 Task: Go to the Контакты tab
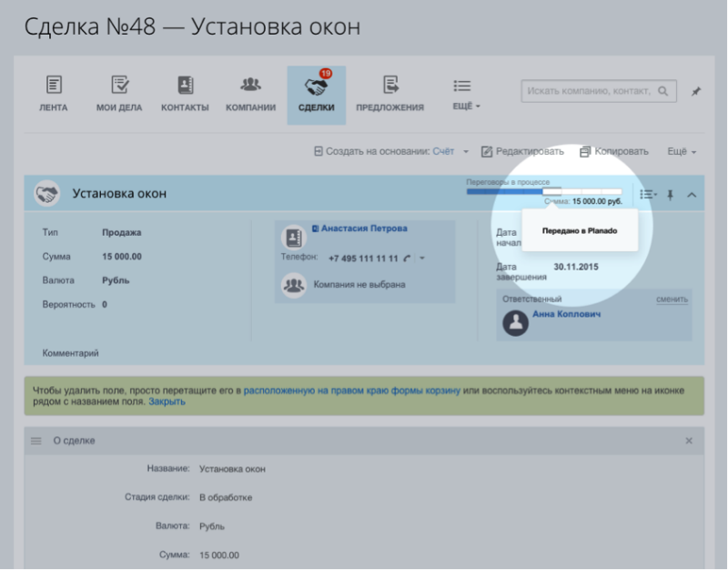point(185,95)
